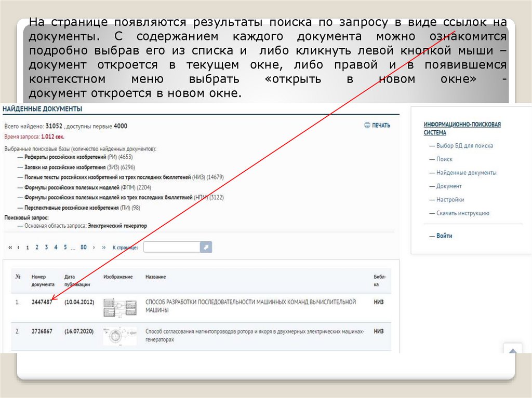Click Скачать инструкцию sidebar link

click(x=463, y=213)
